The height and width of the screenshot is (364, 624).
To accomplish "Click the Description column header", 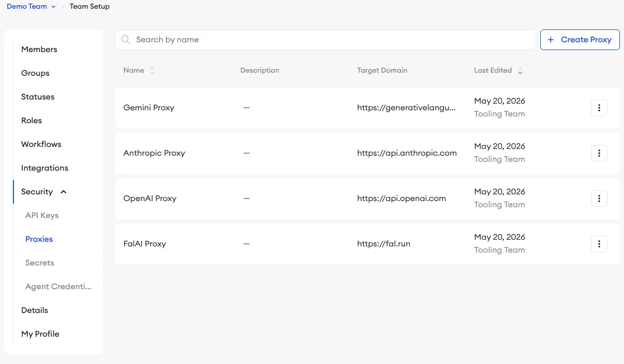I will [x=260, y=71].
